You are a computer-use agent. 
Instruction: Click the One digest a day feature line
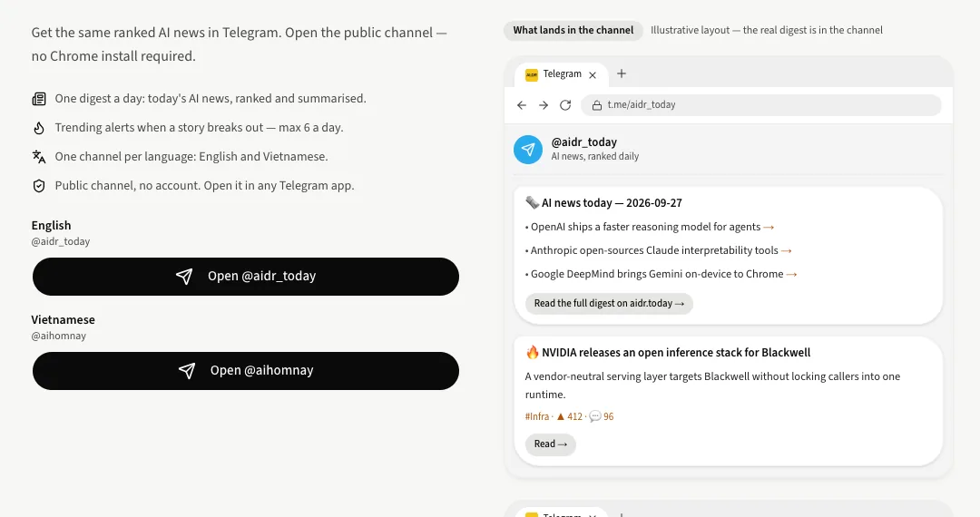(x=211, y=99)
